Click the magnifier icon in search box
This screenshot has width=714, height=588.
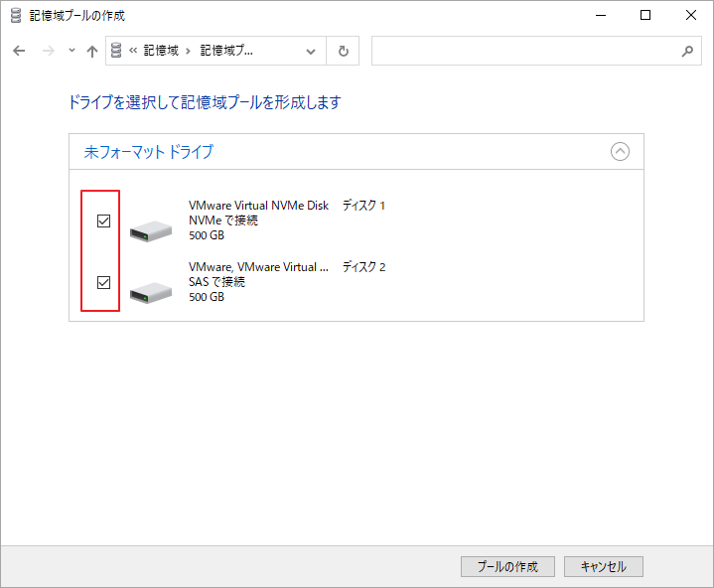click(687, 52)
